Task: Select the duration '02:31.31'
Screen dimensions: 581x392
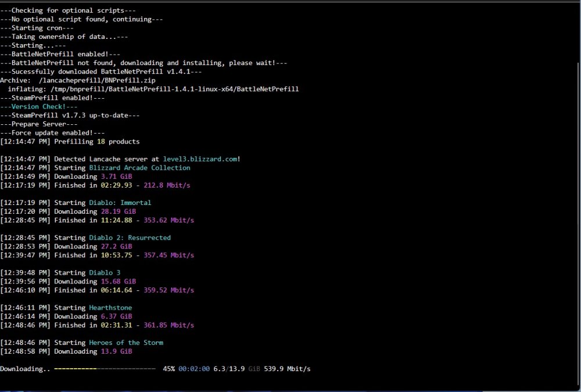Action: click(116, 325)
